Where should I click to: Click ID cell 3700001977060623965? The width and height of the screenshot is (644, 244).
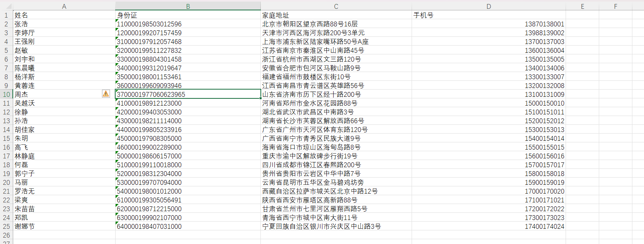(188, 94)
